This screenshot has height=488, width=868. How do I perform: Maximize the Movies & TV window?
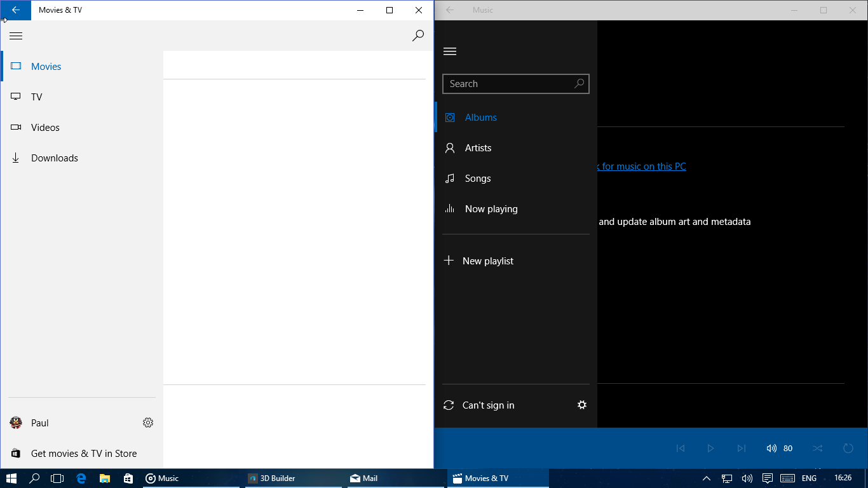[390, 10]
